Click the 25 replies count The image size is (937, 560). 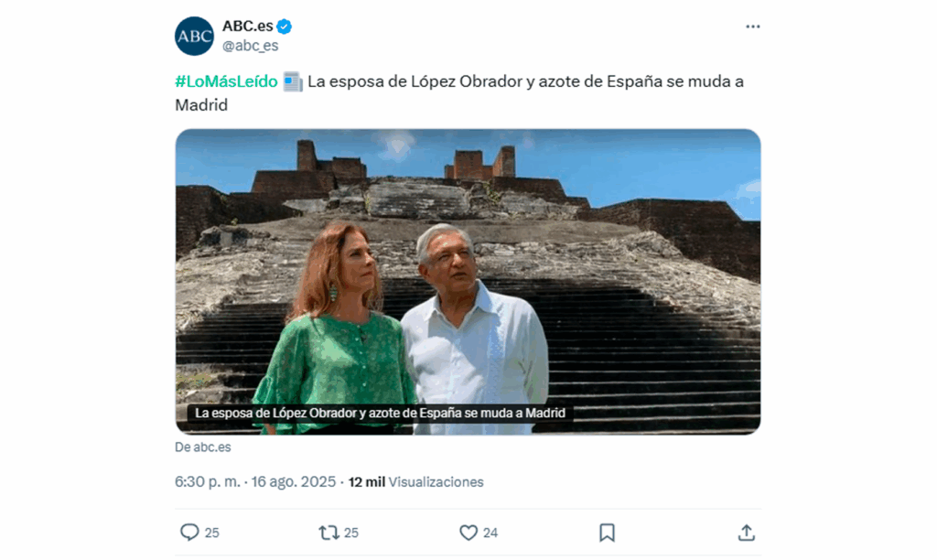[212, 533]
